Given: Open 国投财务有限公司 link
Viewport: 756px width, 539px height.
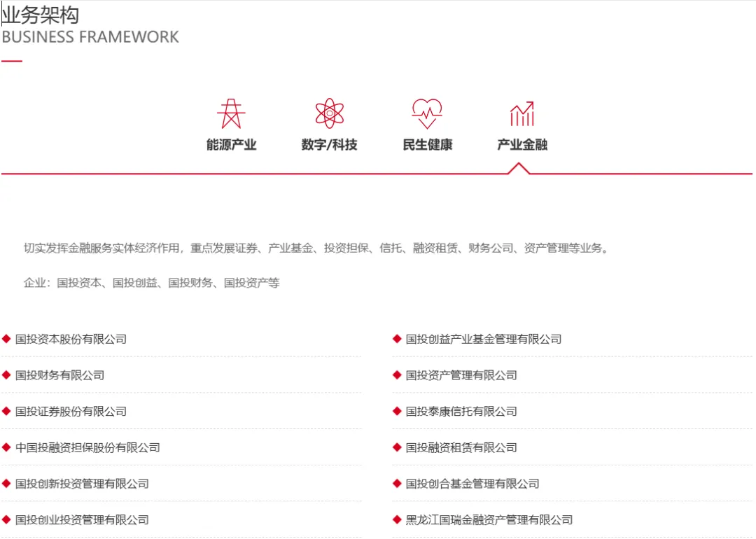Looking at the screenshot, I should click(x=59, y=376).
